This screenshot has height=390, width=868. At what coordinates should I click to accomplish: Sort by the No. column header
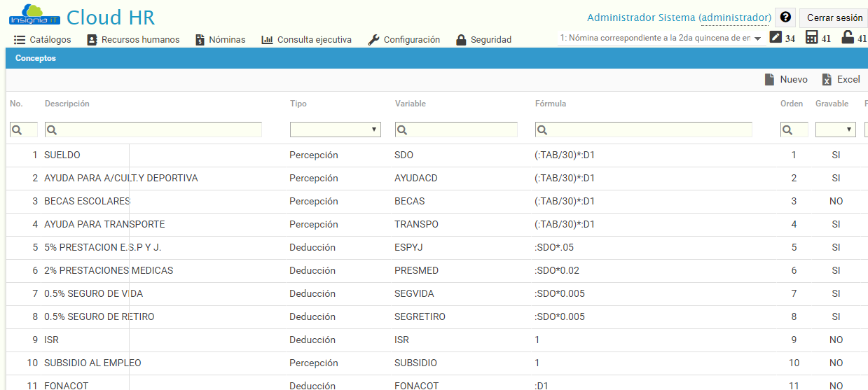16,104
